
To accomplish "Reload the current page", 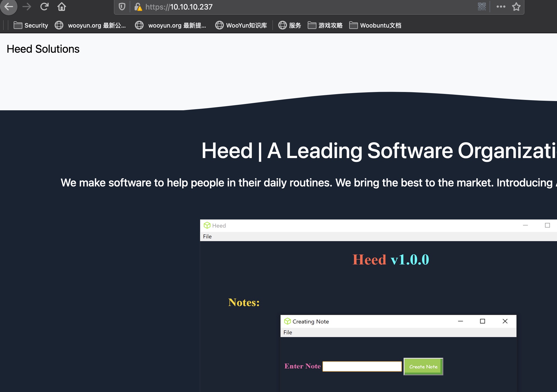I will (x=44, y=7).
